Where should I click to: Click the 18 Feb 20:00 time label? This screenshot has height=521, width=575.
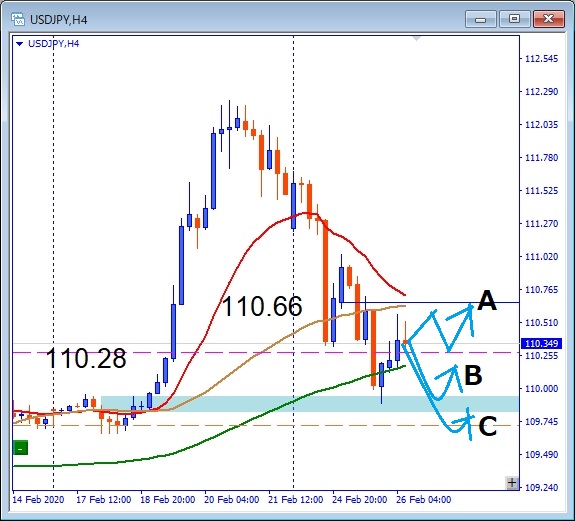click(168, 500)
